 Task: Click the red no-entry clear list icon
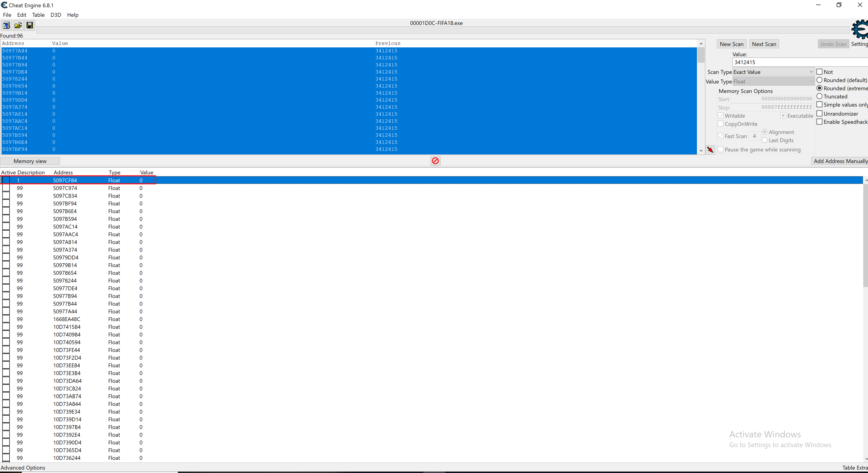pos(435,161)
